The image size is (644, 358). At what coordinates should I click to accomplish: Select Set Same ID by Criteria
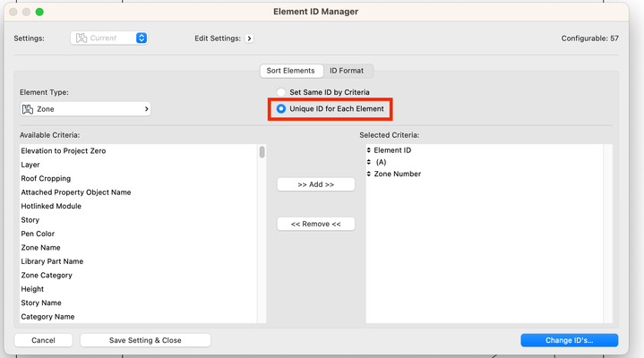[281, 92]
